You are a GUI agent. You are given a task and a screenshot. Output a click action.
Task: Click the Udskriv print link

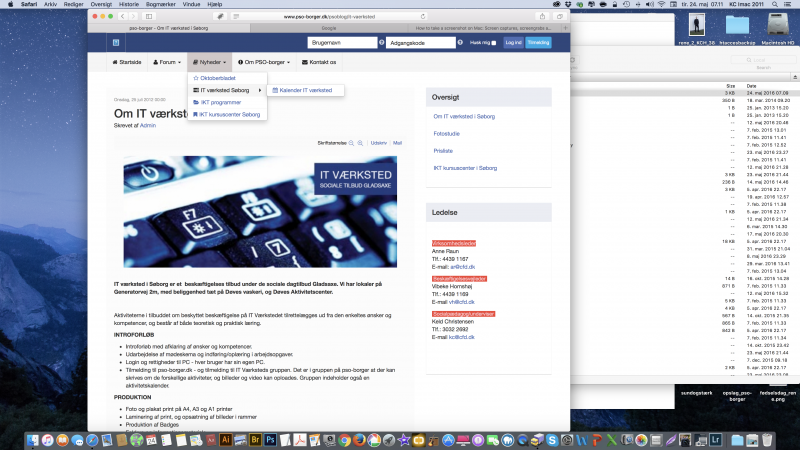point(379,143)
